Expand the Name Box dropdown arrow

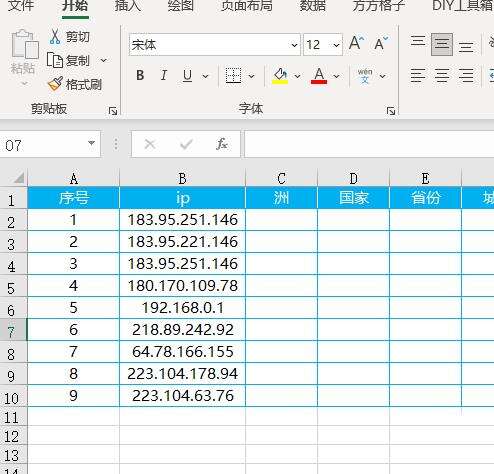click(x=91, y=144)
